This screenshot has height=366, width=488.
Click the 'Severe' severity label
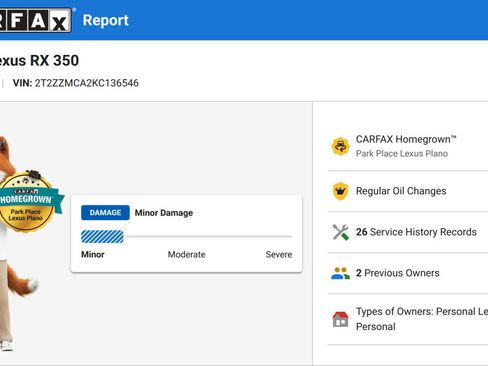coord(279,255)
